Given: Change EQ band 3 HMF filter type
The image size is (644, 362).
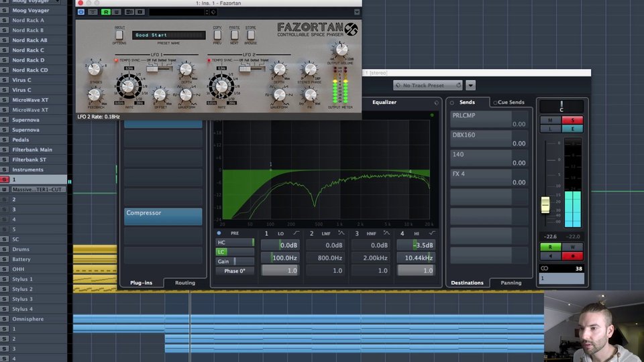Looking at the screenshot, I should pos(386,233).
